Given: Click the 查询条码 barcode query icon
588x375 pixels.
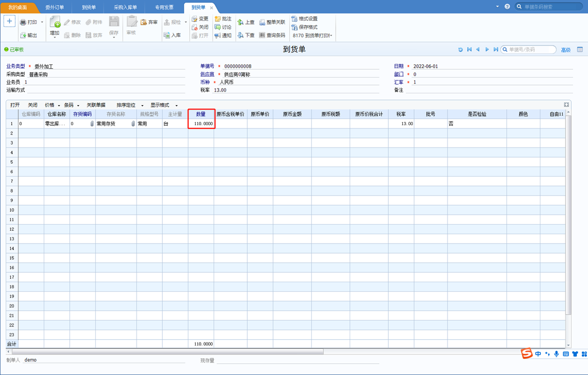Looking at the screenshot, I should point(262,35).
